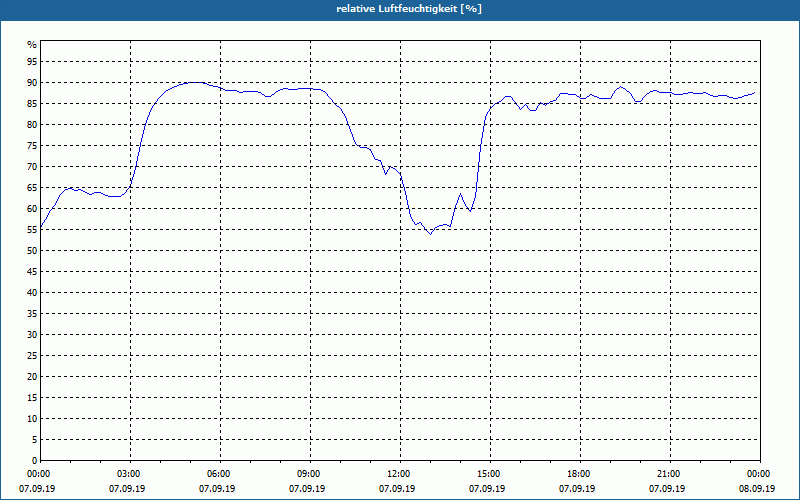
Task: Click the 18:00 time label on x-axis
Action: pyautogui.click(x=580, y=474)
